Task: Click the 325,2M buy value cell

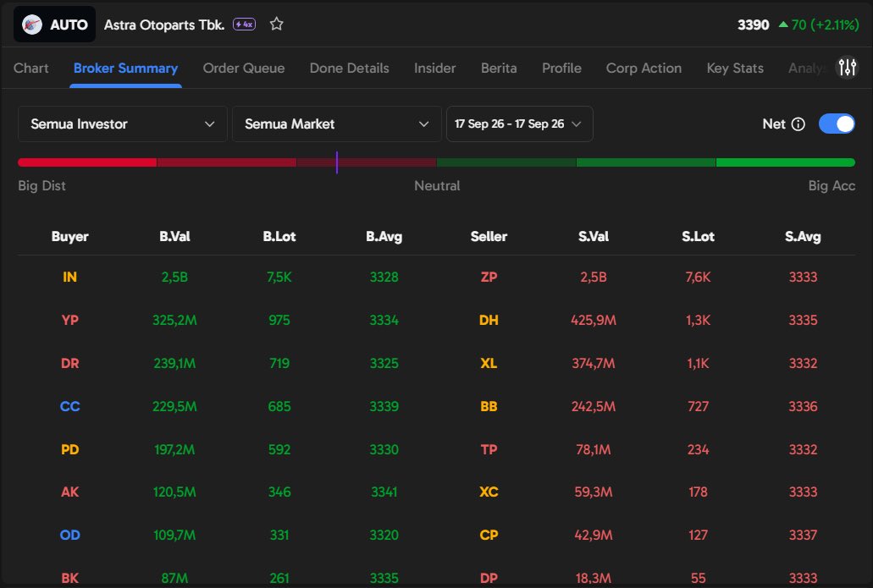Action: (174, 320)
